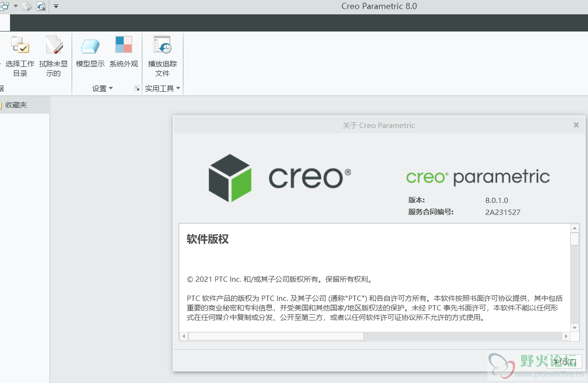Expand the 设置 group dropdown
The width and height of the screenshot is (588, 383).
pos(103,88)
